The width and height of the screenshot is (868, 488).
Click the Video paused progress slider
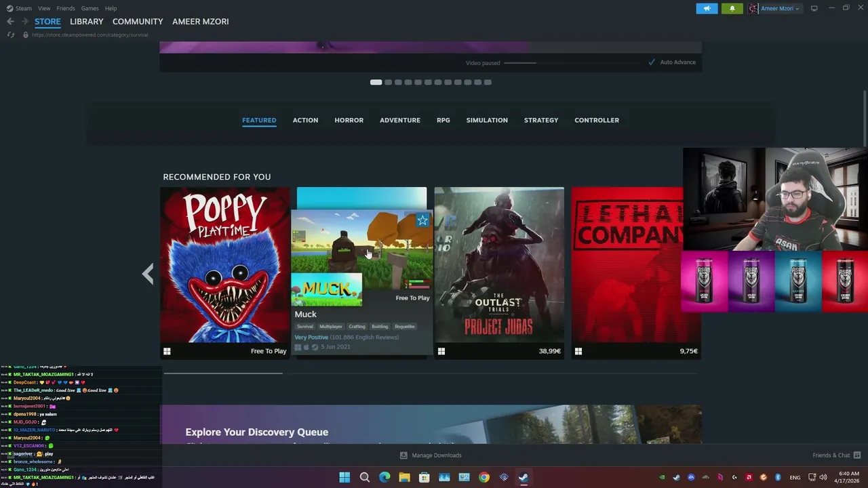(571, 62)
